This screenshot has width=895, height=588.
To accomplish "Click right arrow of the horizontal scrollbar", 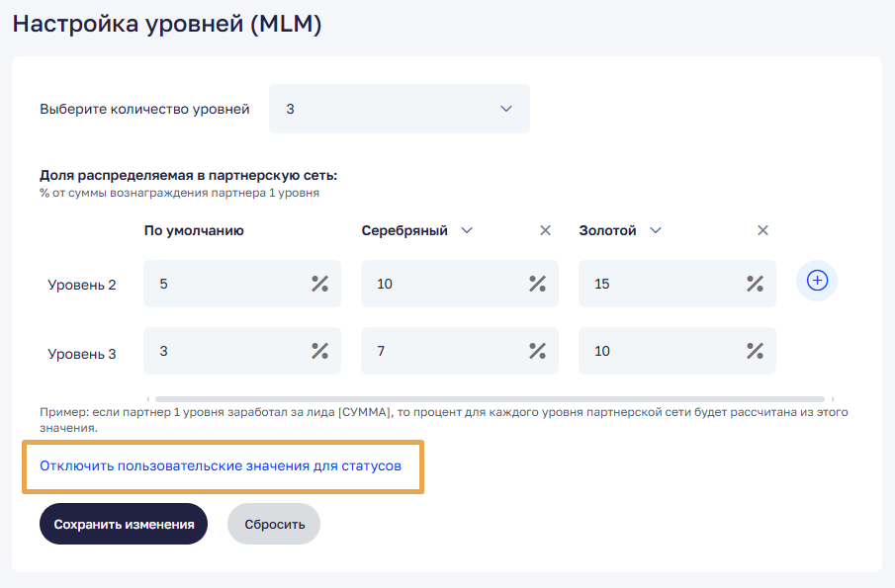I will [833, 398].
